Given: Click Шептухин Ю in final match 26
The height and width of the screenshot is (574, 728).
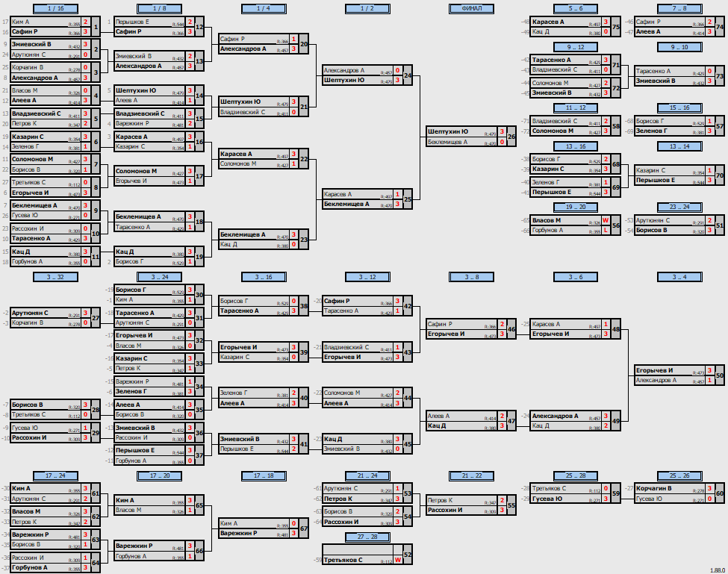Looking at the screenshot, I should coord(447,131).
